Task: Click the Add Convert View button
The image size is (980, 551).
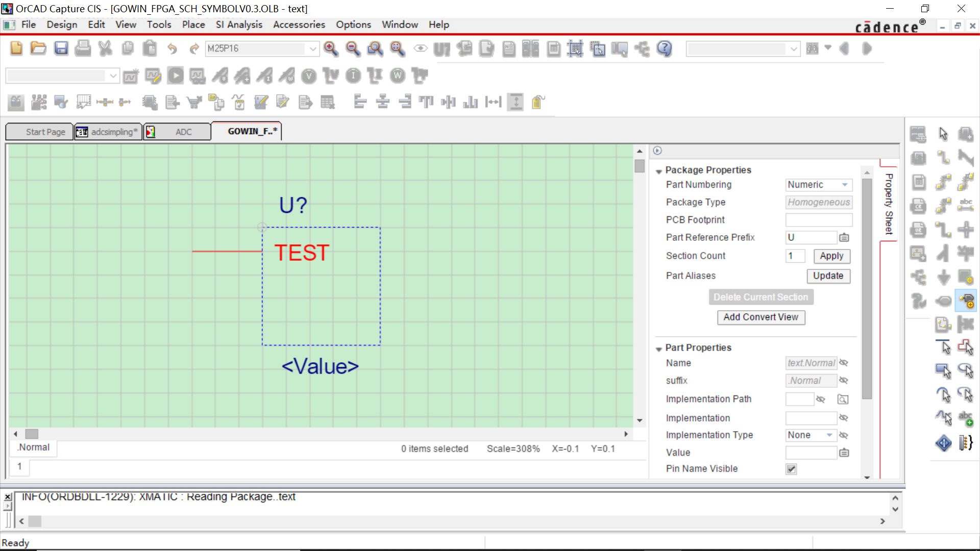Action: pos(761,317)
